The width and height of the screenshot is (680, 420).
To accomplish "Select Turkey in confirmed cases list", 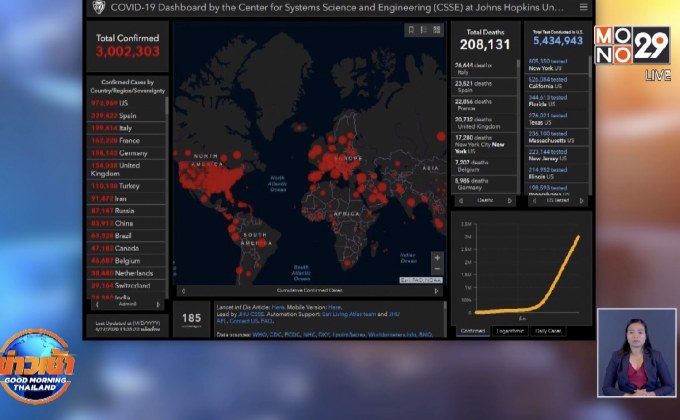I will (126, 186).
